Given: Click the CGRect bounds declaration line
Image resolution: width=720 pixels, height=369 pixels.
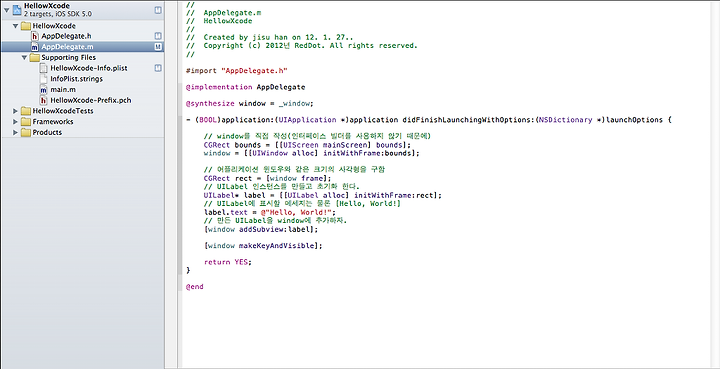Looking at the screenshot, I should point(307,145).
